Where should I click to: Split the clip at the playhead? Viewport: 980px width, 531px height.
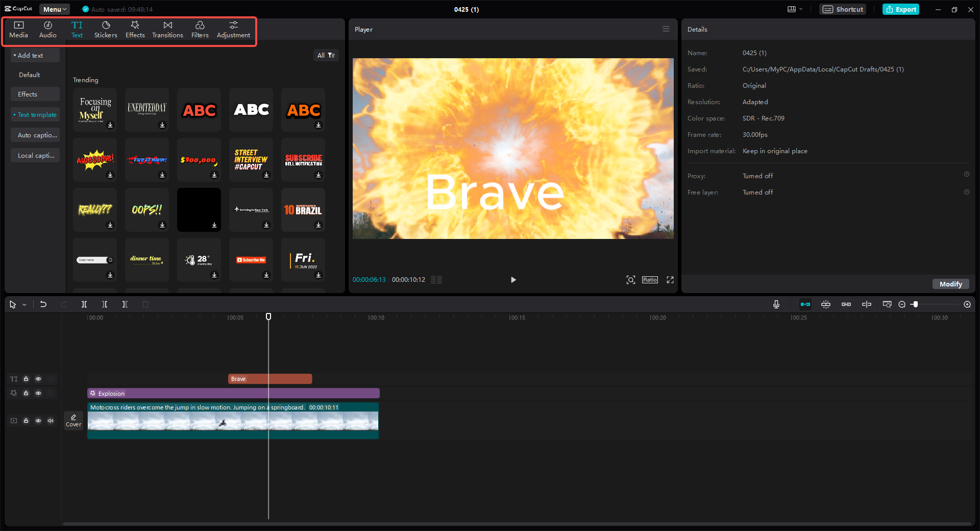coord(84,304)
